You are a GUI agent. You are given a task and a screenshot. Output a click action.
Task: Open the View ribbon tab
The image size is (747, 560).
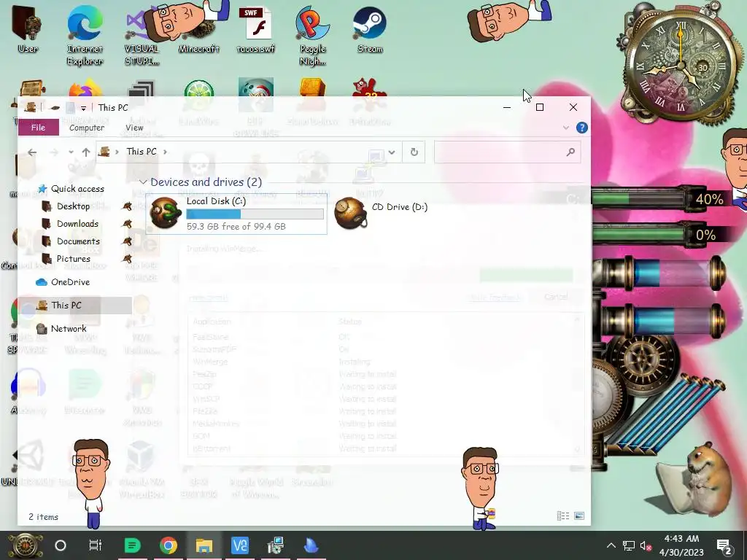[134, 128]
